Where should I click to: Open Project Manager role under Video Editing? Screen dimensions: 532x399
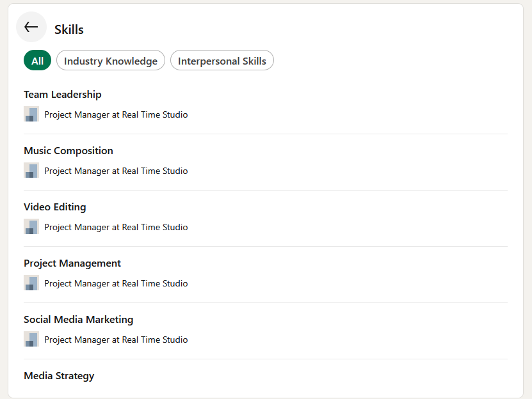tap(116, 227)
